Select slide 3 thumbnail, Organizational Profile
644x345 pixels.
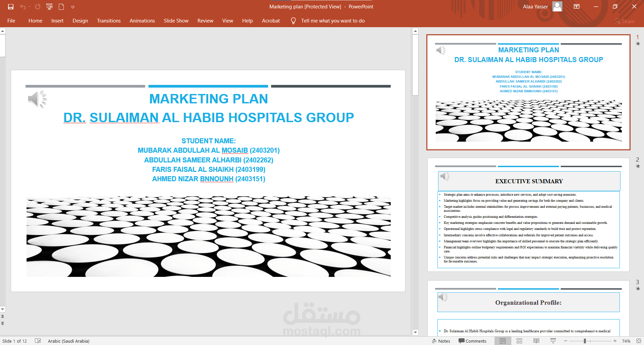(x=528, y=308)
